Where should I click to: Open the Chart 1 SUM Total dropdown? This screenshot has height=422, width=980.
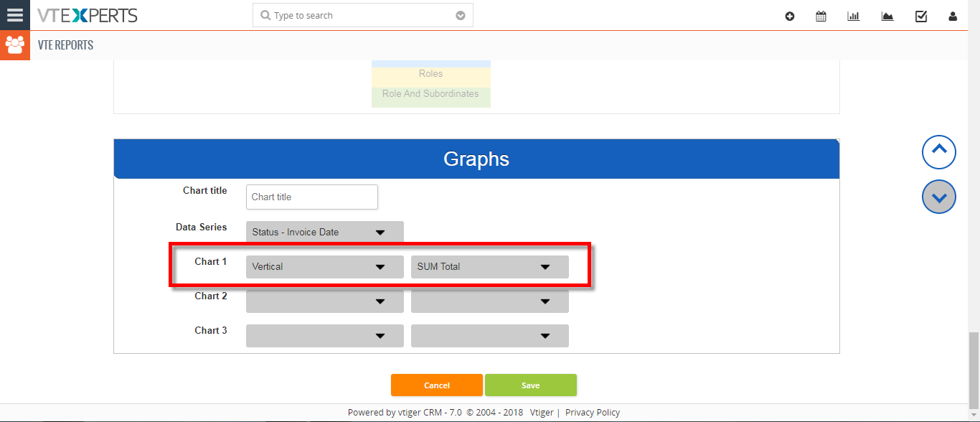pyautogui.click(x=490, y=267)
